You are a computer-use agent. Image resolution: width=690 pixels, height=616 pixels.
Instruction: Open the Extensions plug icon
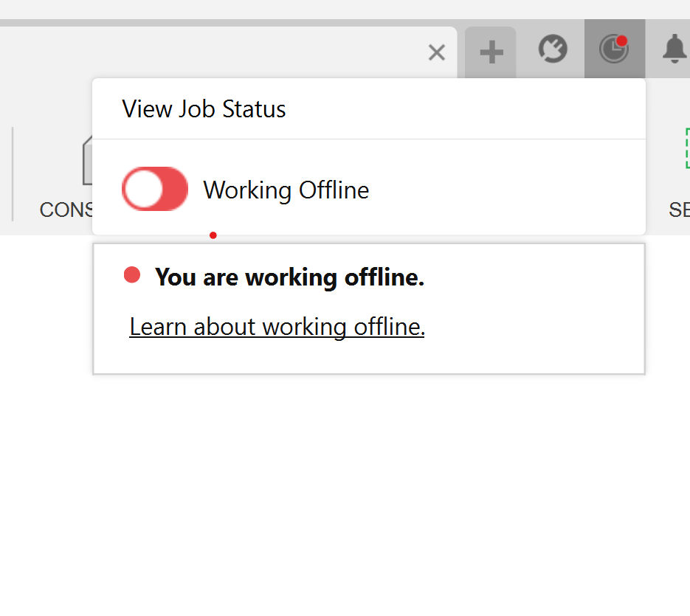pyautogui.click(x=553, y=49)
